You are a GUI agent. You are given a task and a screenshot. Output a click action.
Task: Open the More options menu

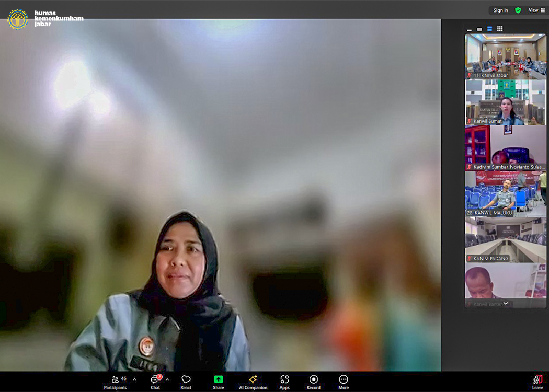[344, 382]
